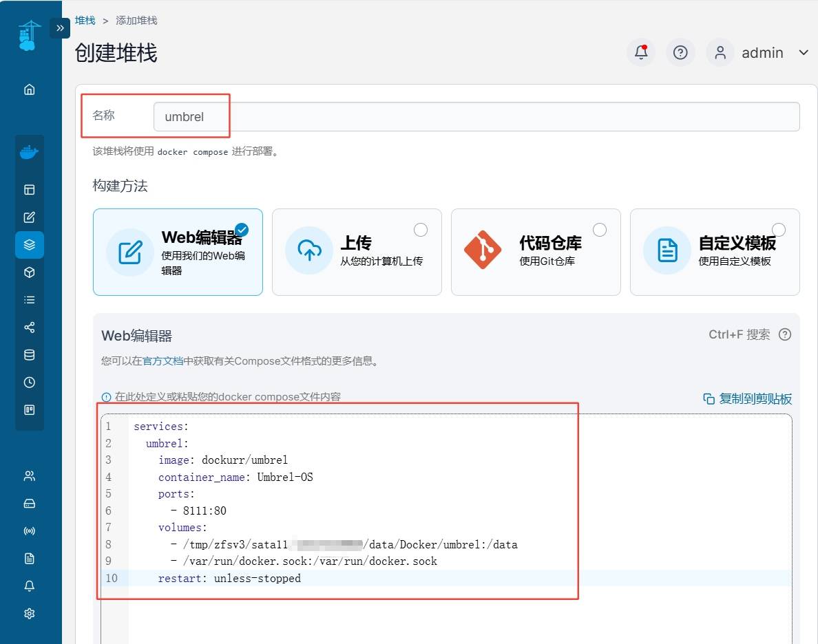The height and width of the screenshot is (644, 818).
Task: Click the 'services:' first line
Action: (160, 427)
